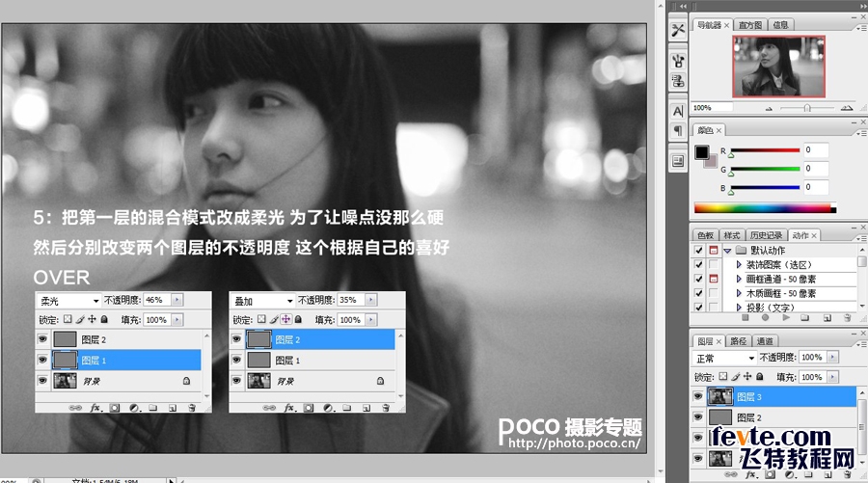Lock transparent pixels in Layers panel
This screenshot has width=868, height=483.
click(723, 376)
